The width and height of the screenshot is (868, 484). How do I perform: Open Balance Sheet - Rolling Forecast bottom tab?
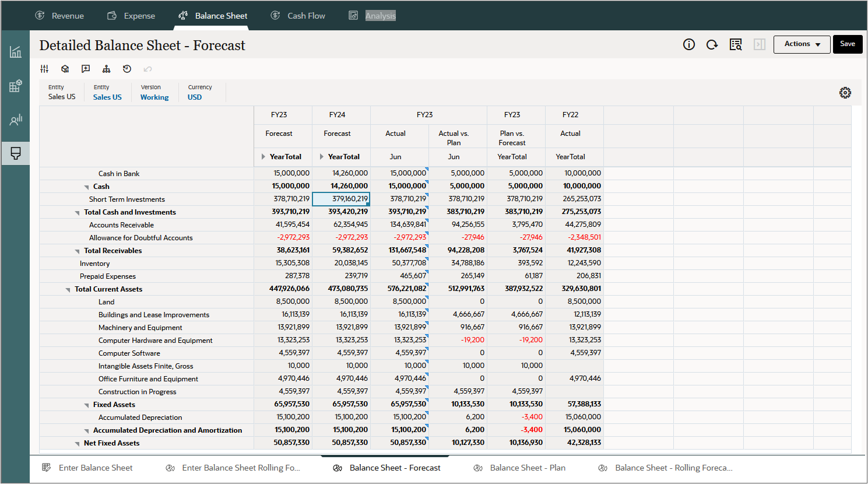(x=674, y=468)
